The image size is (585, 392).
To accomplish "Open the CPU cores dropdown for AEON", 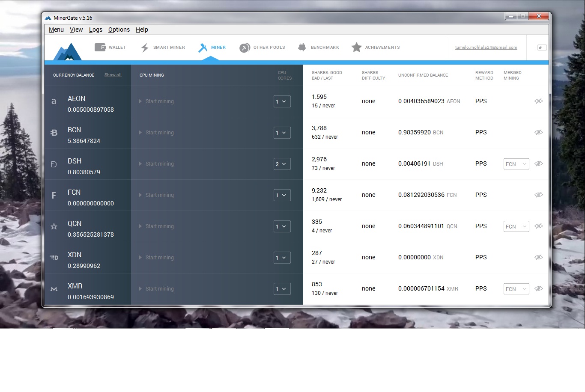I will point(282,101).
